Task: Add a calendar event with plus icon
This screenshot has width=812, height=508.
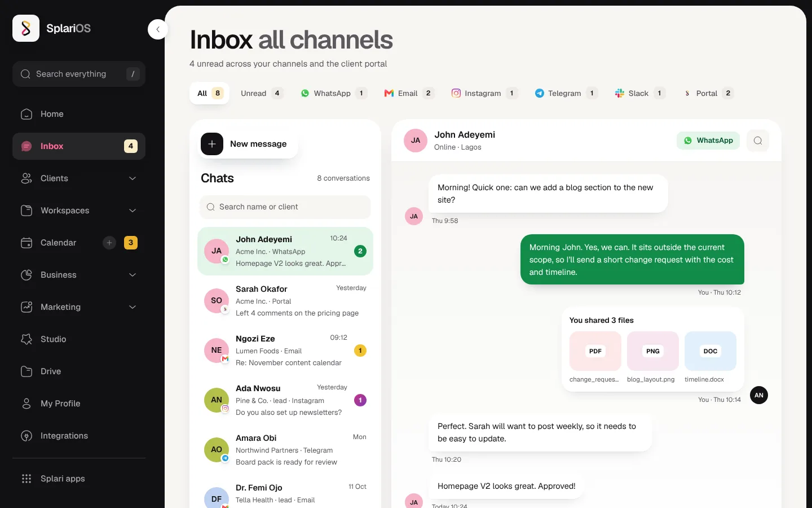Action: [109, 243]
